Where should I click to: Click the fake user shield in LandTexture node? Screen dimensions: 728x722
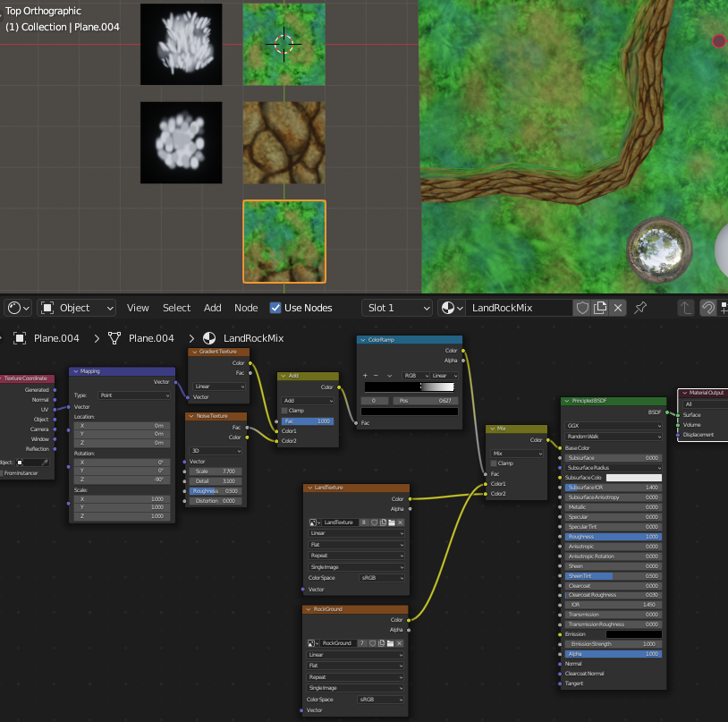(x=374, y=522)
